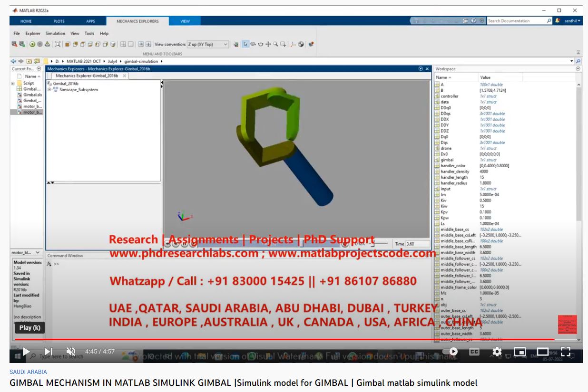This screenshot has width=588, height=392.
Task: Open miniplayer mode in the video player
Action: [520, 352]
